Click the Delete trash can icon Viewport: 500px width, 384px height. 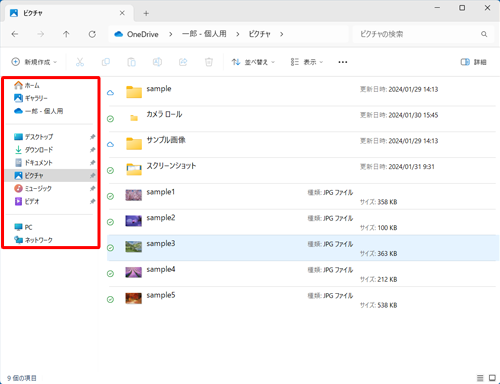(x=209, y=62)
